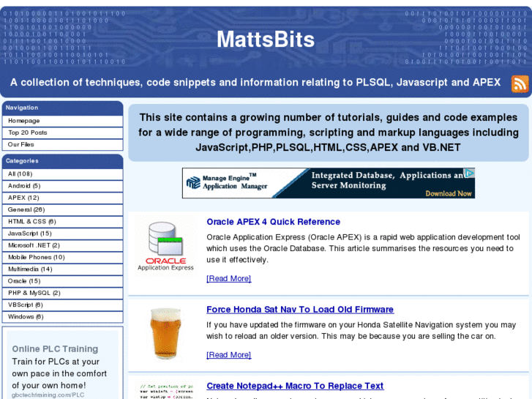Open Force Honda Sat Nav firmware article
Image resolution: width=532 pixels, height=399 pixels.
[x=300, y=310]
